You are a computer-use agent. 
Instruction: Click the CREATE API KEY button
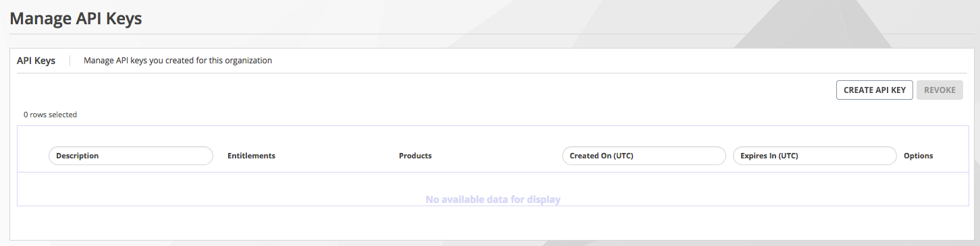tap(875, 90)
